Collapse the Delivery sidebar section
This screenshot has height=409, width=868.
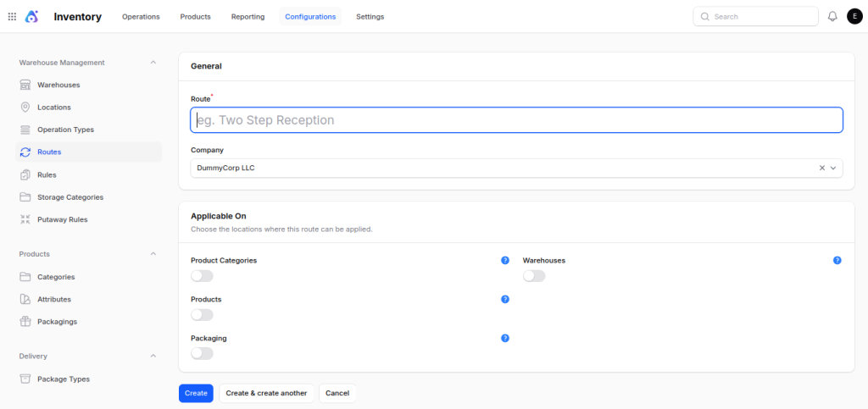click(153, 356)
